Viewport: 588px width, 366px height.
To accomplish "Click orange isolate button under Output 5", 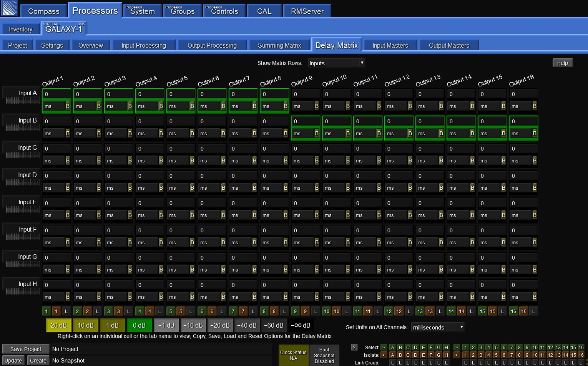I will click(181, 311).
